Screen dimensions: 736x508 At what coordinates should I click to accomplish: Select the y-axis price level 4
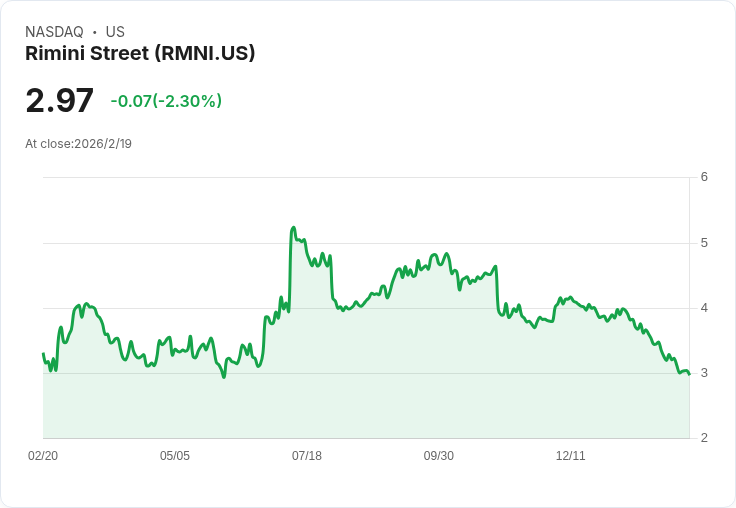(x=704, y=308)
